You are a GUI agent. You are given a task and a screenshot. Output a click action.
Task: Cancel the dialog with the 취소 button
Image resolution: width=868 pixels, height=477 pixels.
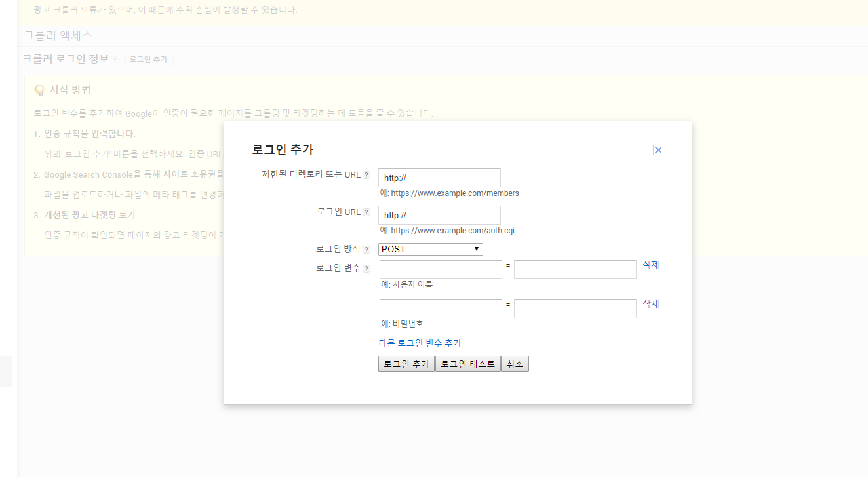(x=515, y=364)
